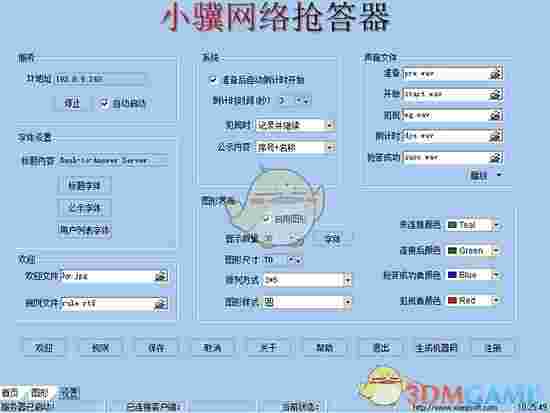Select the Green color swatch
Image resolution: width=550 pixels, height=413 pixels.
tap(452, 251)
